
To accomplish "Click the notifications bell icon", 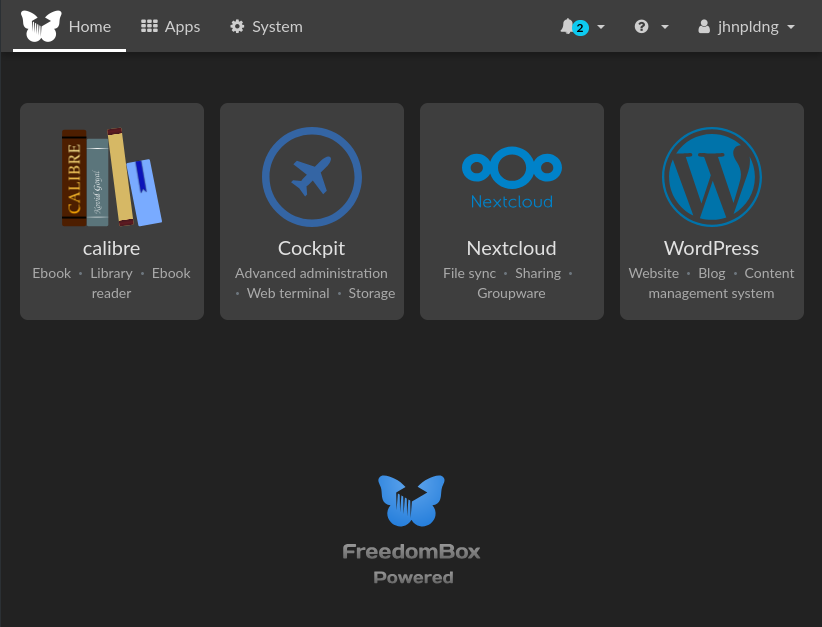I will click(x=567, y=26).
